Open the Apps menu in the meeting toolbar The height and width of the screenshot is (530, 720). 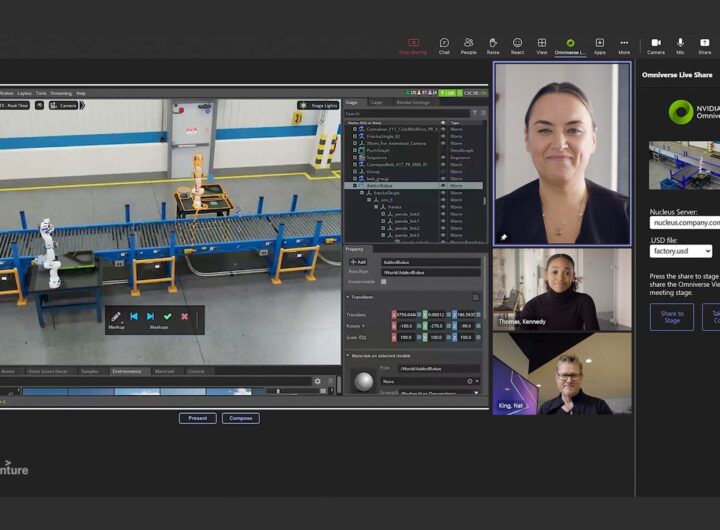coord(600,46)
